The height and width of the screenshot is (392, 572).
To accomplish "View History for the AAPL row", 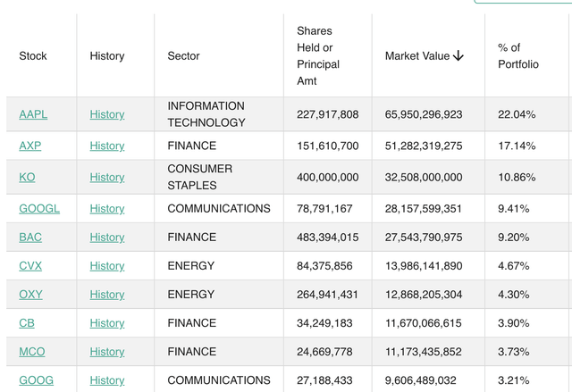I will pyautogui.click(x=107, y=114).
